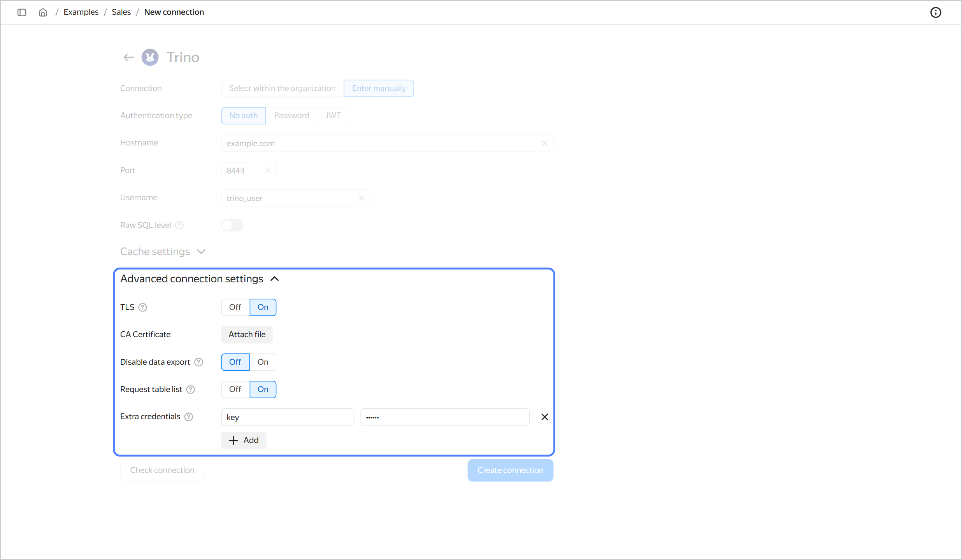Open Sales breadcrumb link
This screenshot has width=962, height=560.
pos(121,12)
